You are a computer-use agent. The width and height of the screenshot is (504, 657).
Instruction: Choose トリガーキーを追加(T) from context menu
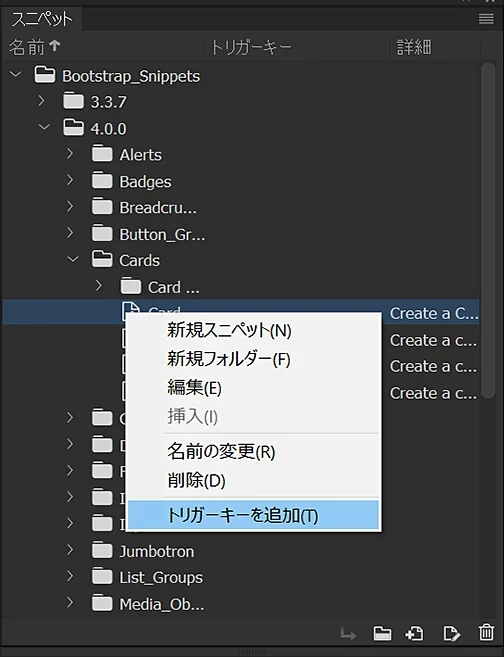point(253,515)
